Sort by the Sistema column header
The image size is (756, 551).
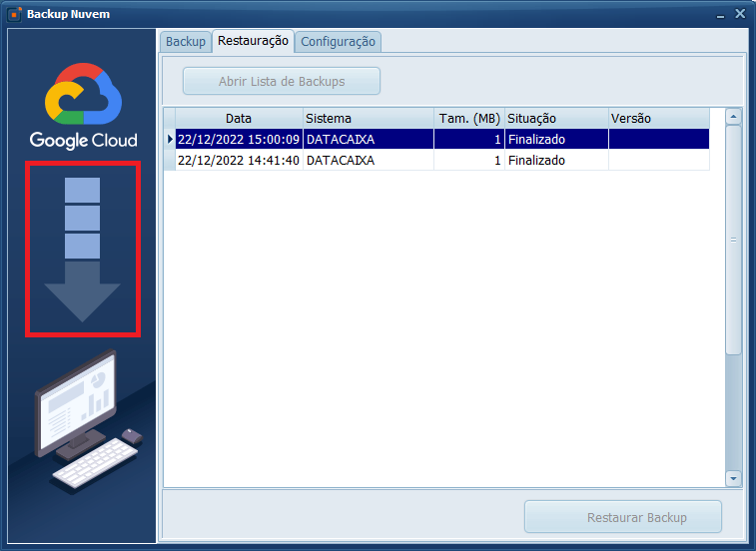click(x=369, y=119)
